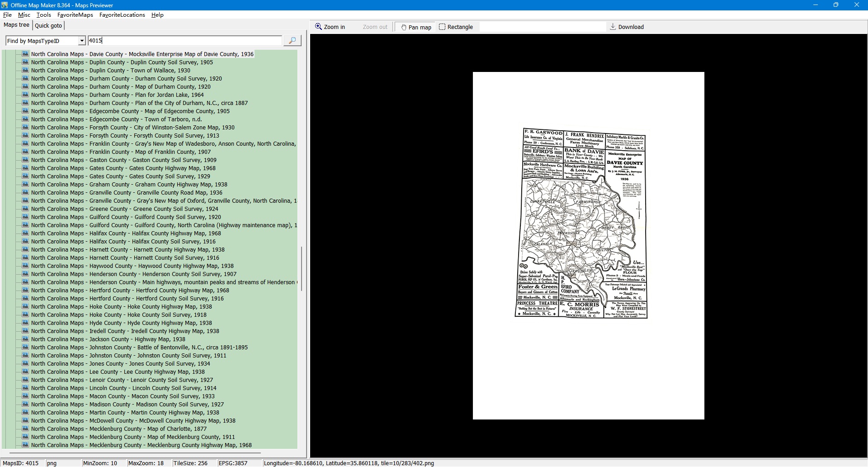Screen dimensions: 868x467
Task: Click the icon beside Town of Wallace, 1930
Action: (x=26, y=71)
